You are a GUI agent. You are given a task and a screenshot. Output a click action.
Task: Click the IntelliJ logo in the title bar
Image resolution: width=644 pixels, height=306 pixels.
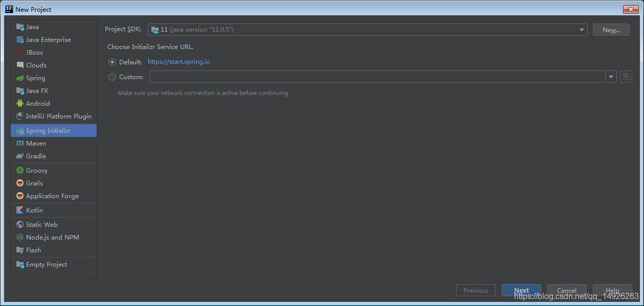(x=9, y=9)
